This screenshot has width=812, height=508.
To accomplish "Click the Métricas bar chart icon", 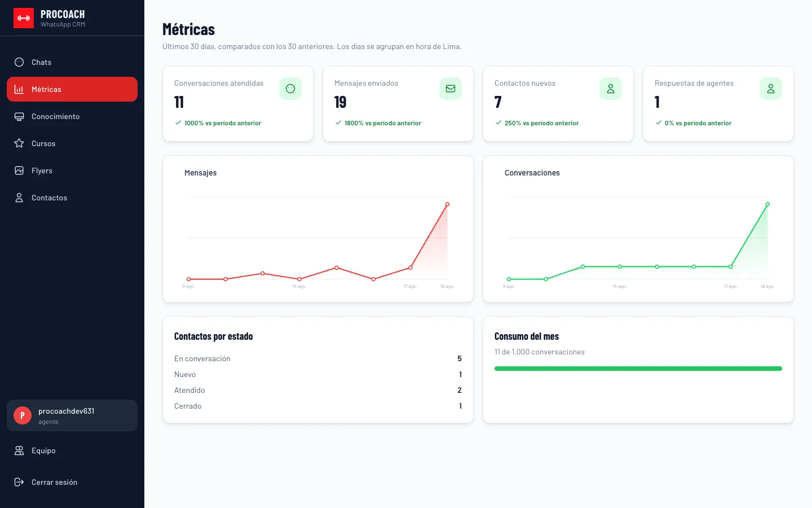I will click(x=19, y=89).
